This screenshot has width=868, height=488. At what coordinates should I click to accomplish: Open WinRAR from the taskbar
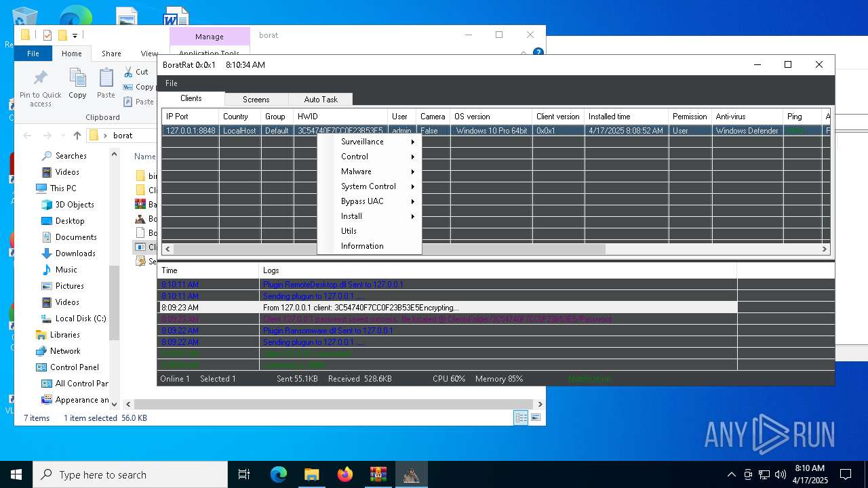click(x=378, y=474)
